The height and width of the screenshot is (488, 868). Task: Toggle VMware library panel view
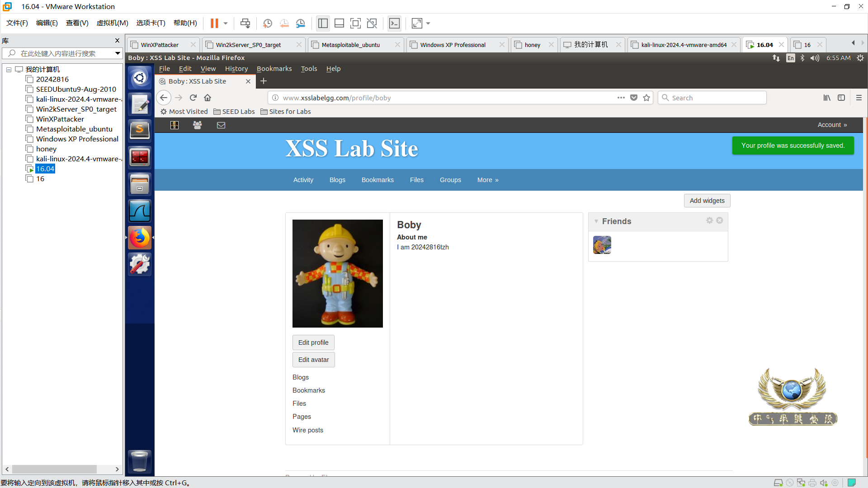[x=323, y=23]
